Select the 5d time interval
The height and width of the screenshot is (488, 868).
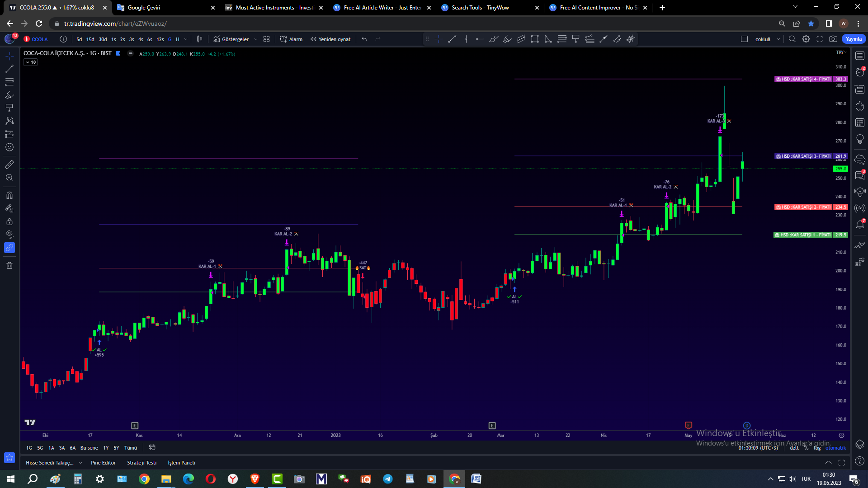click(79, 39)
